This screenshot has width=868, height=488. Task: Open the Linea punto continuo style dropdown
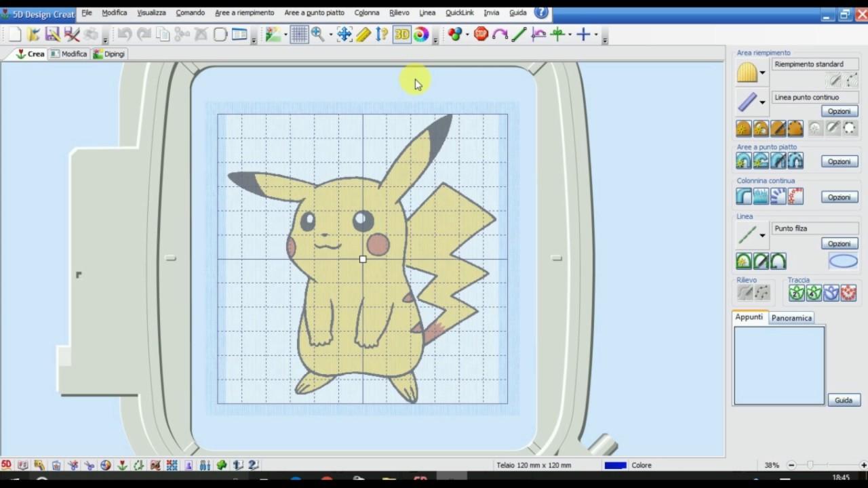[762, 102]
